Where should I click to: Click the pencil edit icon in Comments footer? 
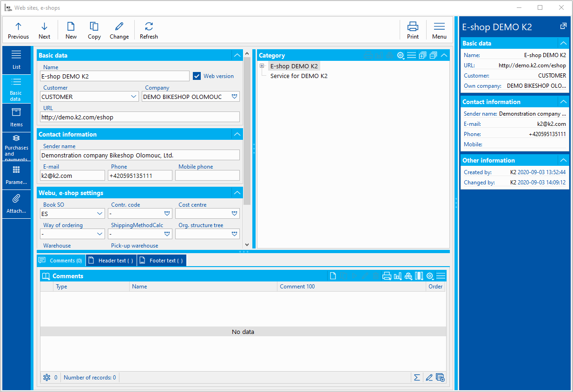coord(429,378)
